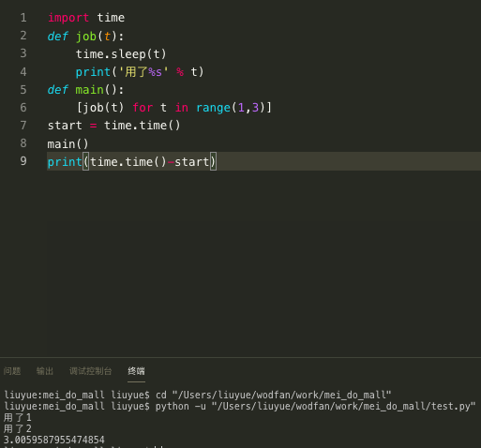Click the '用了%s' string on line 4
481x448 pixels.
143,72
